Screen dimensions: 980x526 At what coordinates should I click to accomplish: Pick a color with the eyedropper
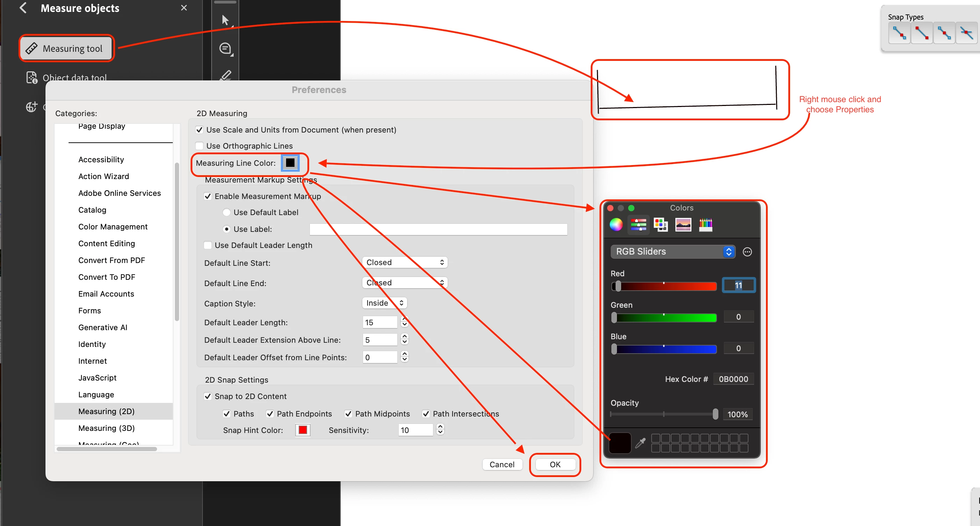(641, 443)
